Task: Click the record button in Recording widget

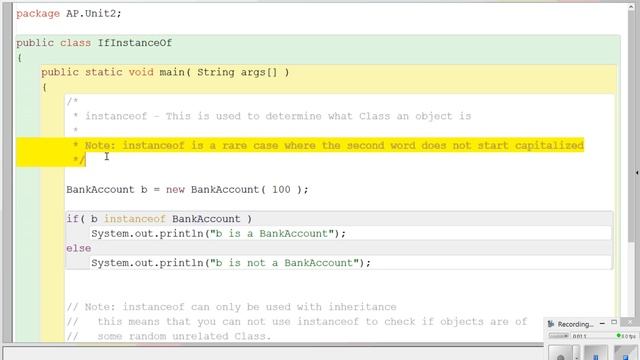Action: tap(560, 353)
